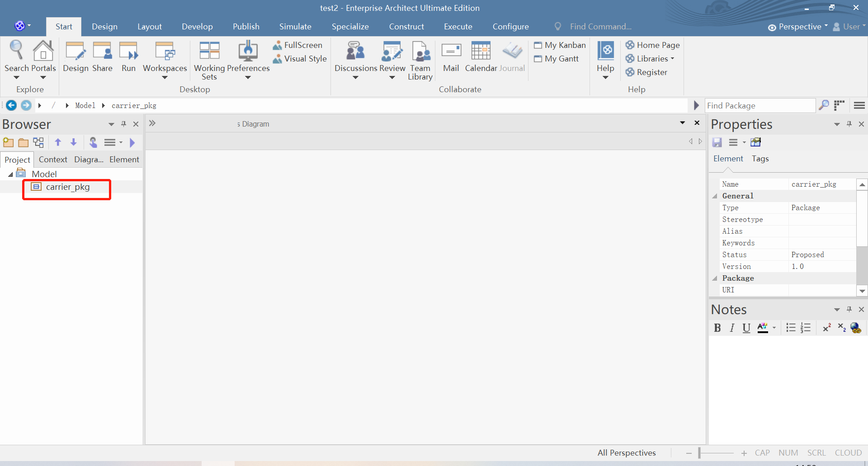
Task: Click the New Diagram icon in Browser toolbar
Action: point(39,143)
